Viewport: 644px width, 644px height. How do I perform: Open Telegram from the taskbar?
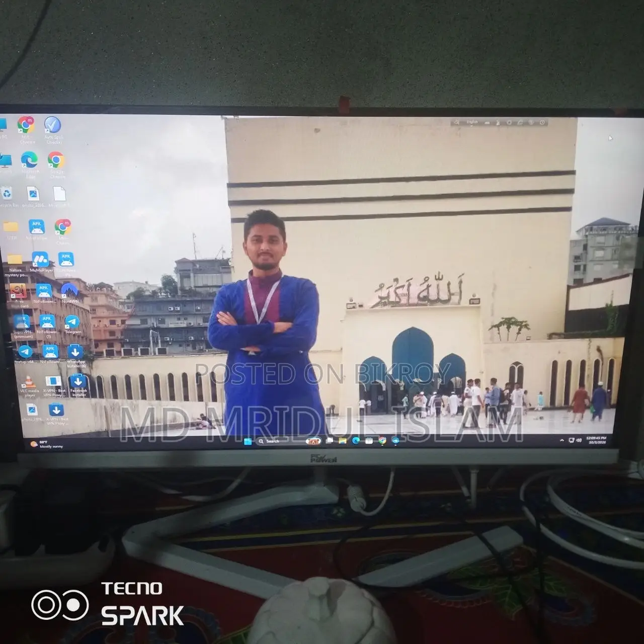pos(395,441)
